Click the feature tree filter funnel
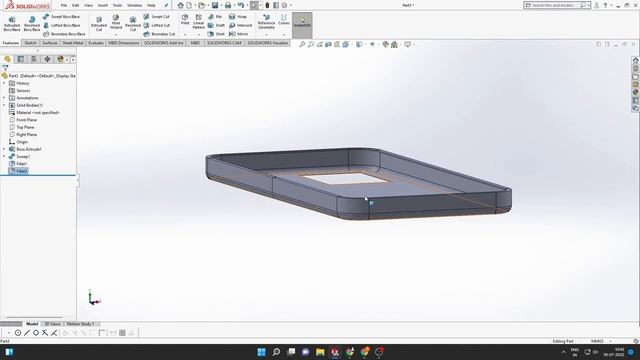The image size is (640, 360). point(5,68)
